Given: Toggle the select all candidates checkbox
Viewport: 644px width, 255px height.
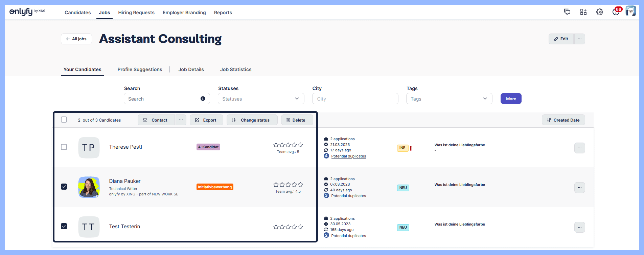Looking at the screenshot, I should point(64,120).
